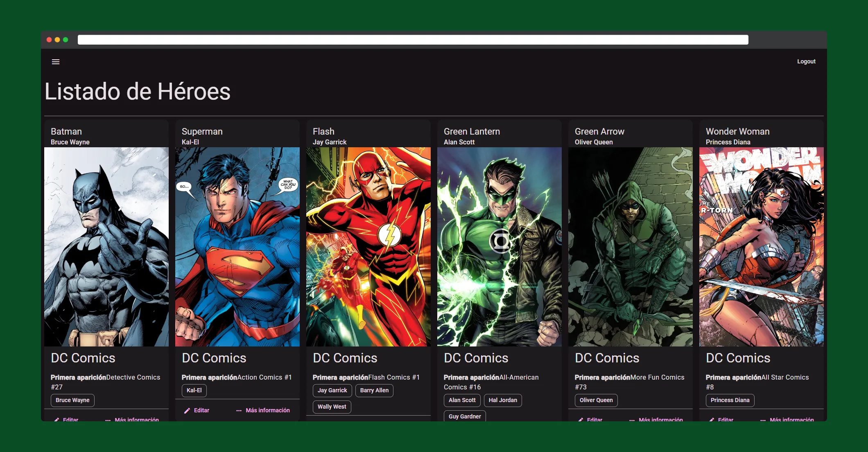This screenshot has width=868, height=452.
Task: Click the Green Lantern card title
Action: point(472,131)
